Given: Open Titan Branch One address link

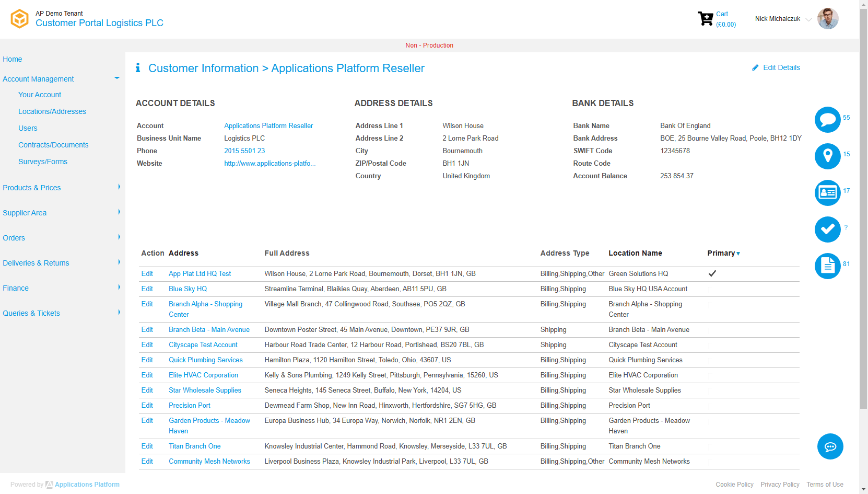Looking at the screenshot, I should click(194, 446).
